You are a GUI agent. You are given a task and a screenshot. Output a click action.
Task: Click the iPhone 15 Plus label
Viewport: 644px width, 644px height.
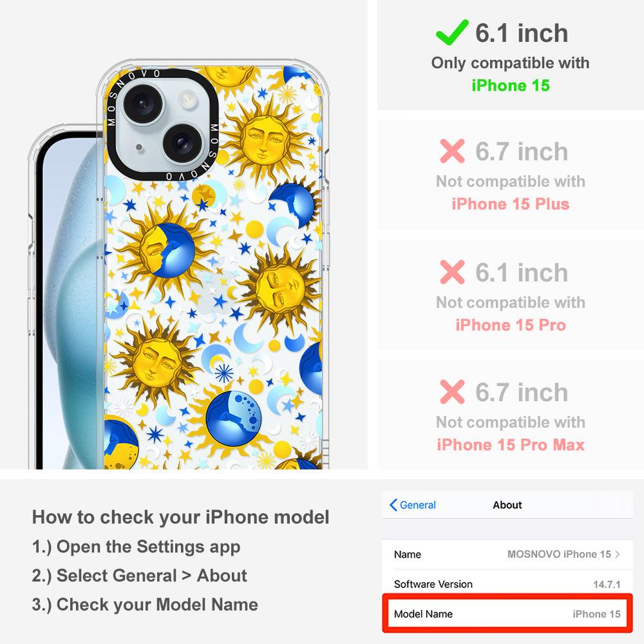coord(511,204)
